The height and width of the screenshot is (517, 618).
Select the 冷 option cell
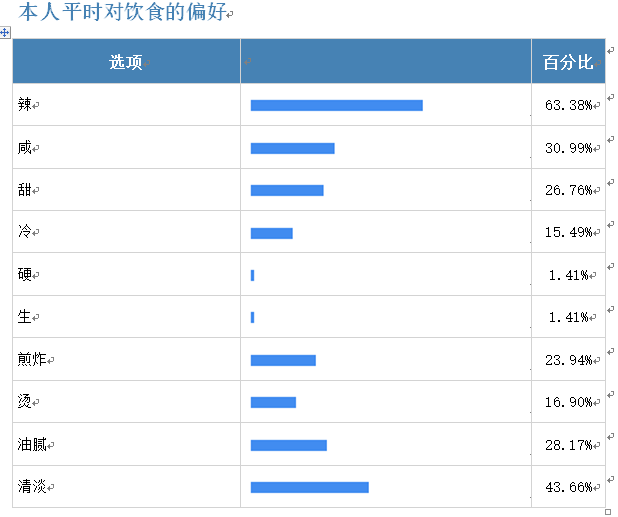click(126, 232)
